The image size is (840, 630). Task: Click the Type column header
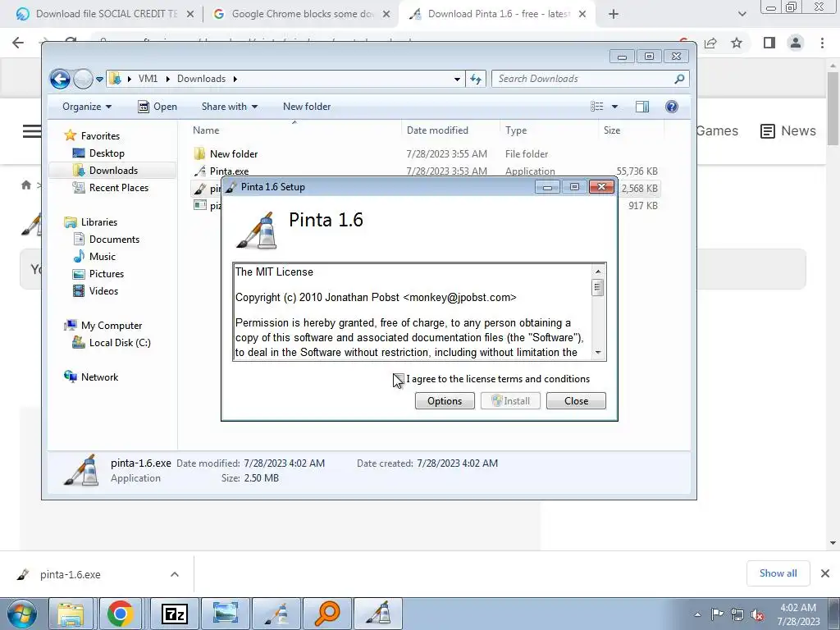pos(549,130)
